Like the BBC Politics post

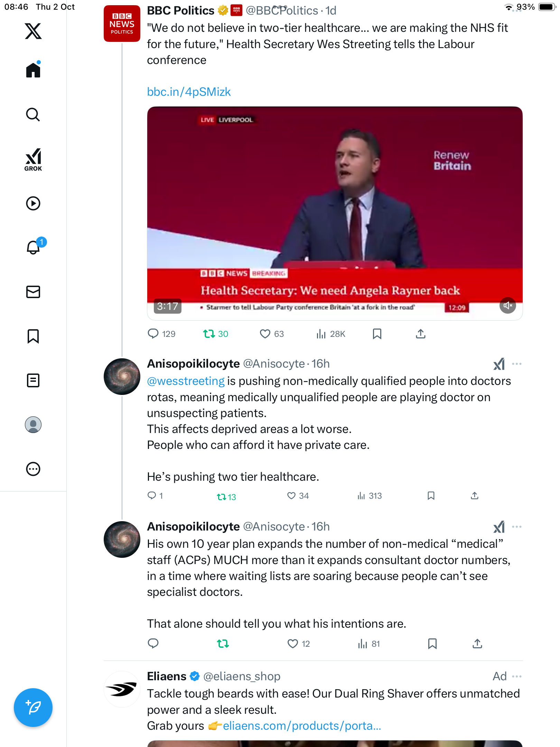tap(265, 334)
